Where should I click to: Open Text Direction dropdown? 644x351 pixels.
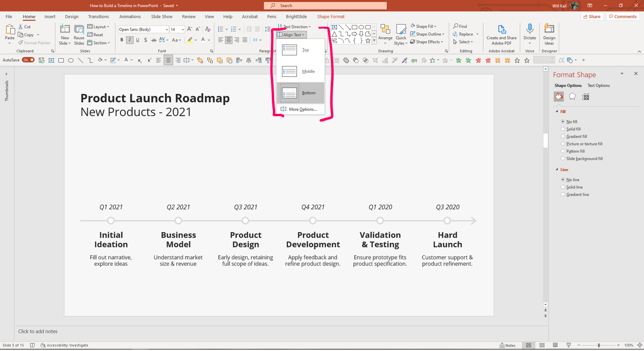pyautogui.click(x=295, y=27)
